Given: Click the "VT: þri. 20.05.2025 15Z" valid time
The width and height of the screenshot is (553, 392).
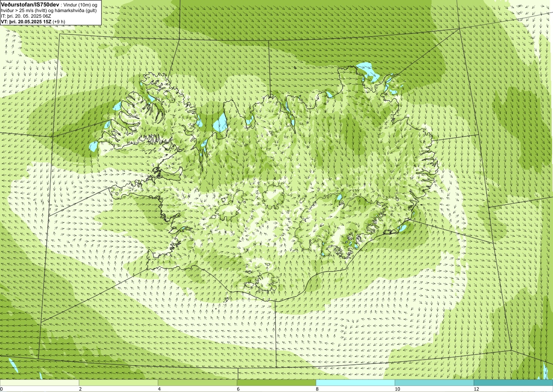Looking at the screenshot, I should pyautogui.click(x=27, y=22).
